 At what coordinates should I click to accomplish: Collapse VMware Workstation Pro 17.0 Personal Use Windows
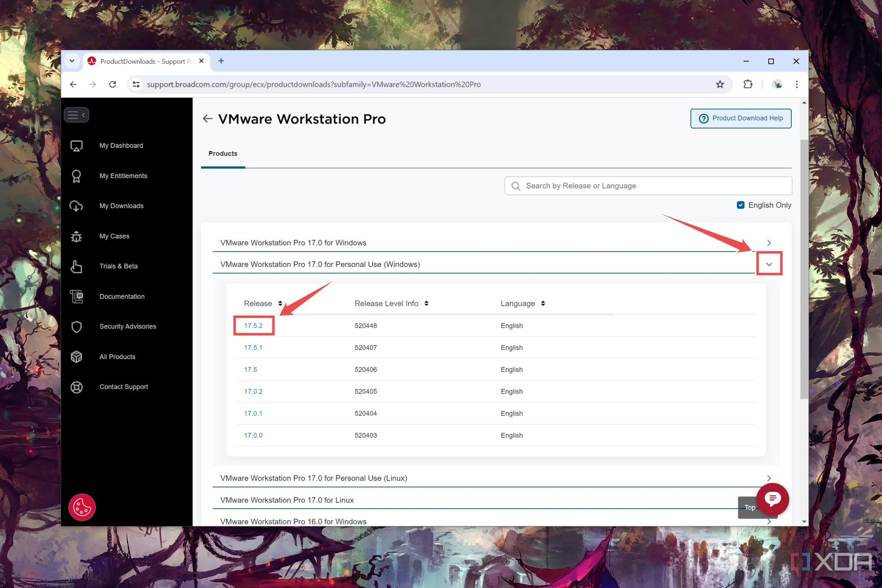(769, 264)
